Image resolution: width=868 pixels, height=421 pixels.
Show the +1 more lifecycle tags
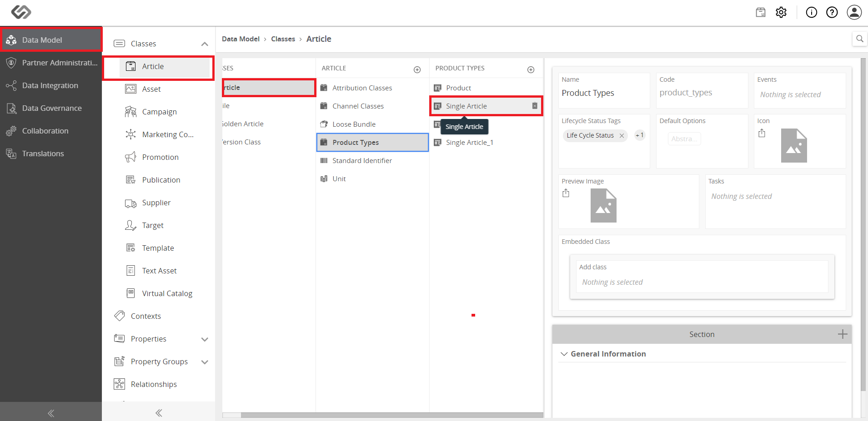(639, 135)
